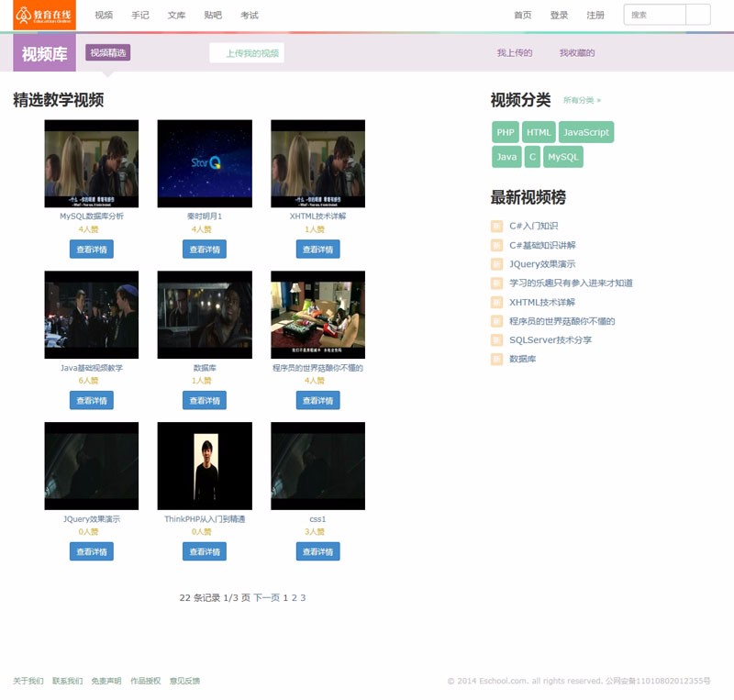Go to 下一页 in pagination

pyautogui.click(x=266, y=597)
